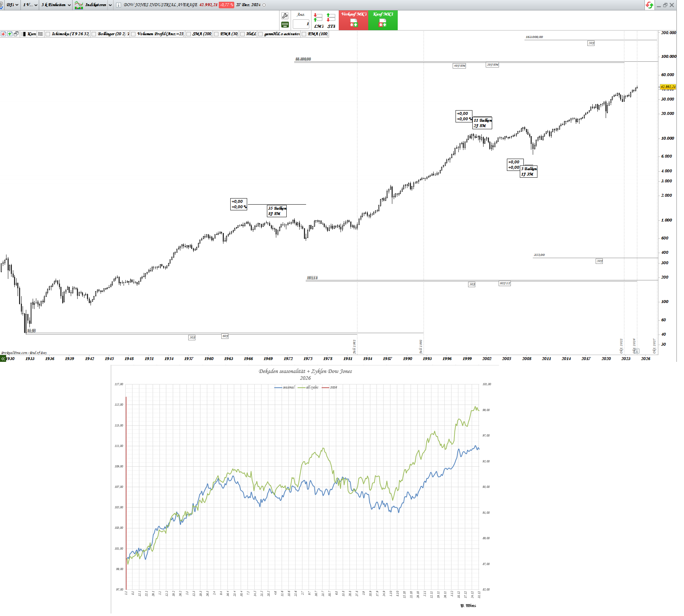
Task: Click the Okt. 2022 vertical line label
Action: pos(621,346)
